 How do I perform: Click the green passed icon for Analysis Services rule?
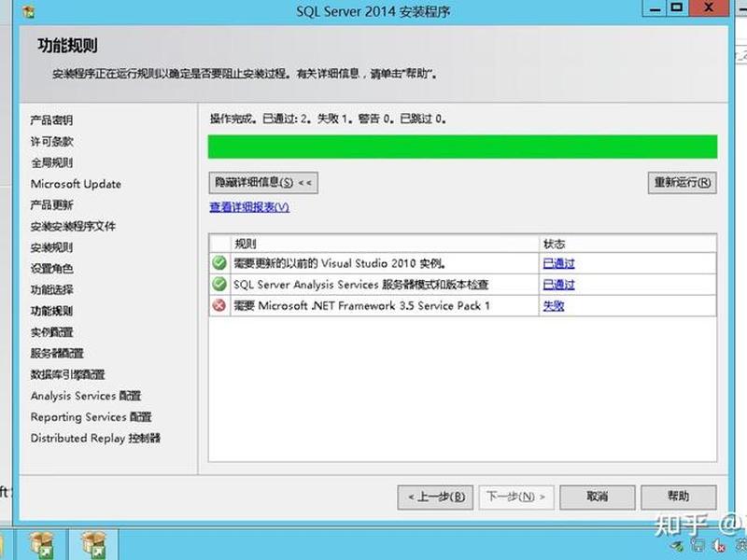click(x=219, y=285)
